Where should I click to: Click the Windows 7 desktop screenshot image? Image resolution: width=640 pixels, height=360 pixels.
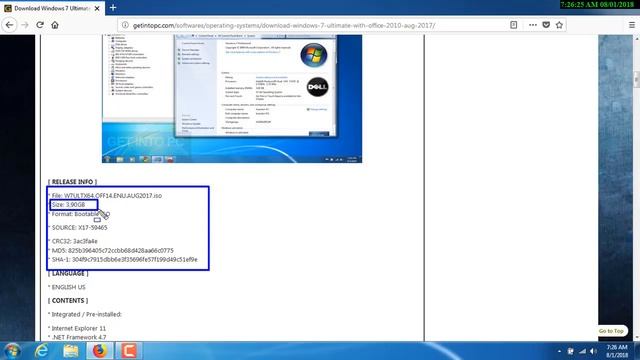point(232,99)
